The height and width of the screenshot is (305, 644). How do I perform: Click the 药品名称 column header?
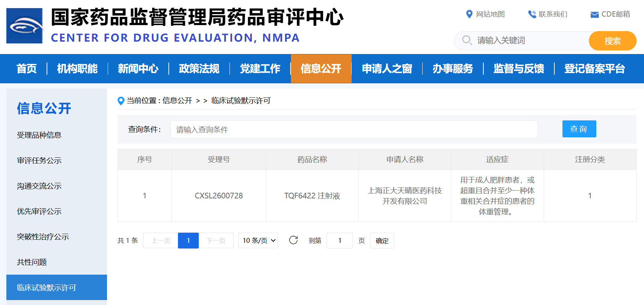pos(312,160)
